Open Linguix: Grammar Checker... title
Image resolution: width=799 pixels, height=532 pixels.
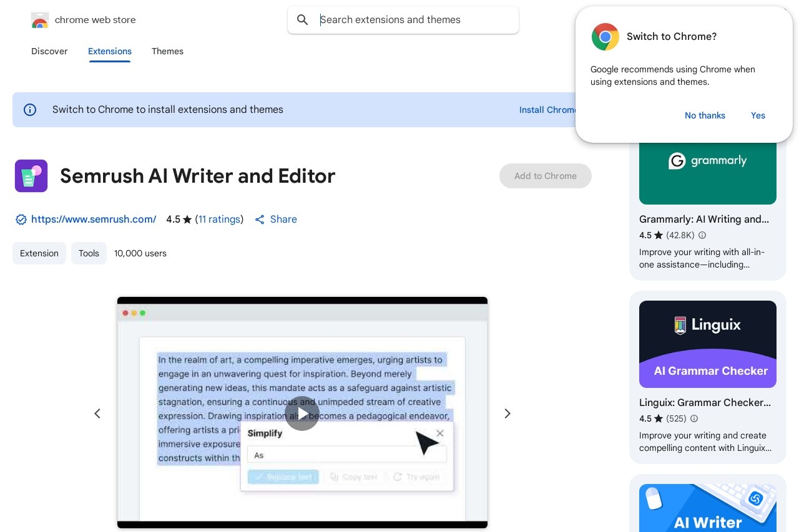tap(705, 403)
